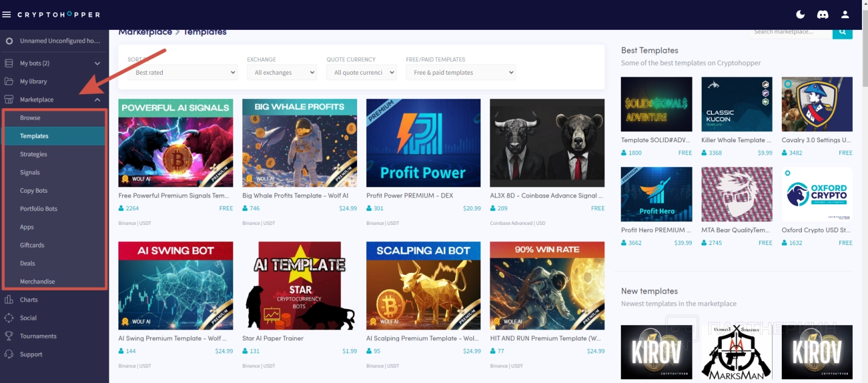
Task: Click Big Whale Profits Template title
Action: (x=295, y=196)
